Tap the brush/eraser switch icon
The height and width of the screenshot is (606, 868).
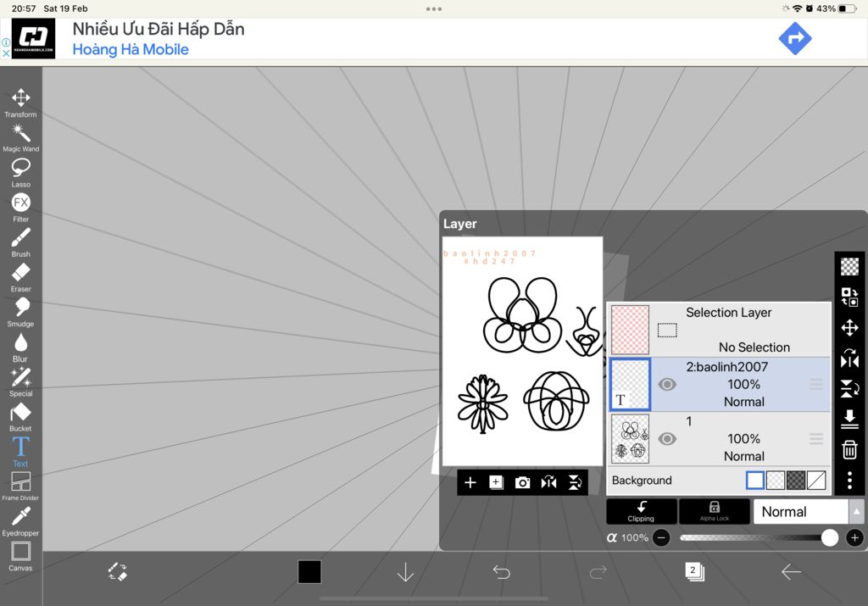(x=117, y=572)
